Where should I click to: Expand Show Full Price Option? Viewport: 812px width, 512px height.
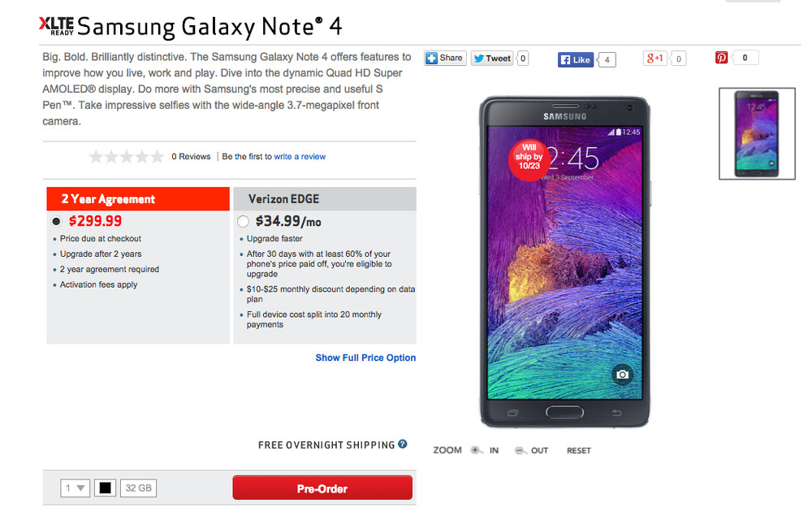tap(365, 358)
